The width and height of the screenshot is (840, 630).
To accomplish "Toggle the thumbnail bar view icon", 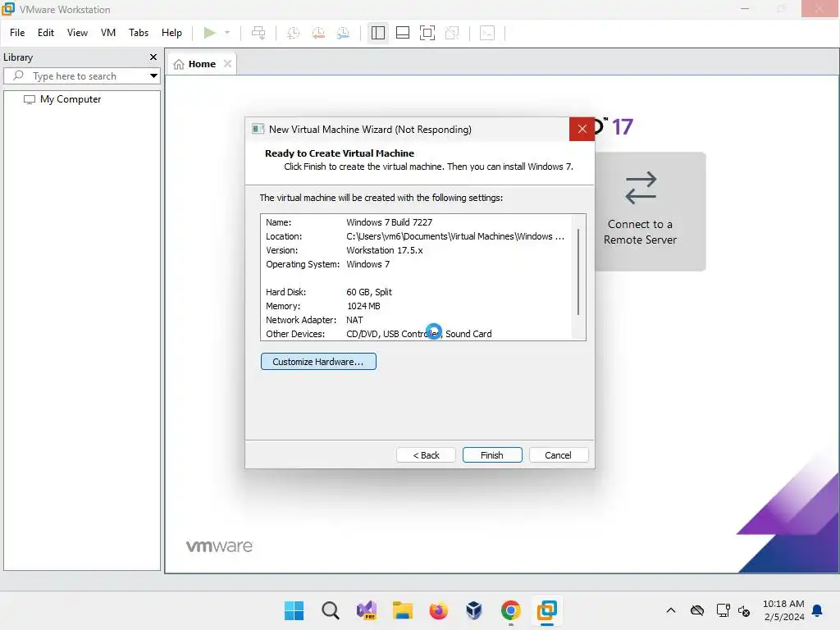I will [402, 33].
